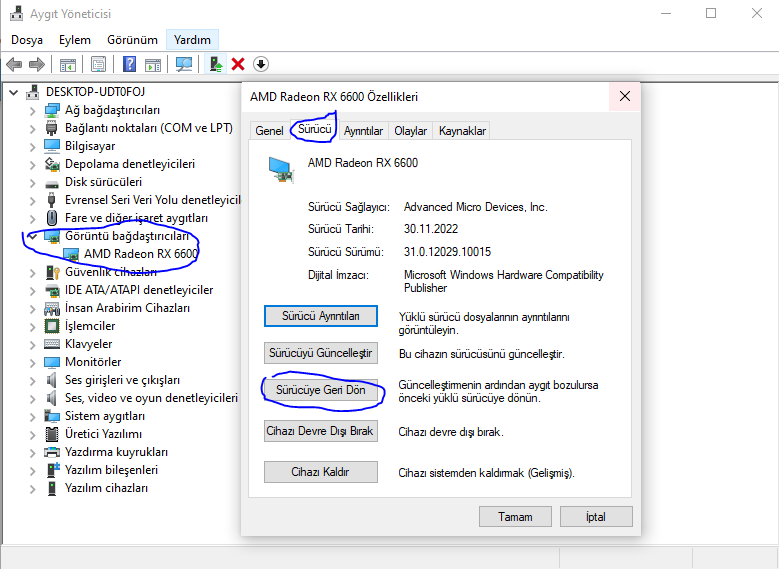Click the scan for hardware changes icon
This screenshot has height=569, width=779.
coord(184,64)
